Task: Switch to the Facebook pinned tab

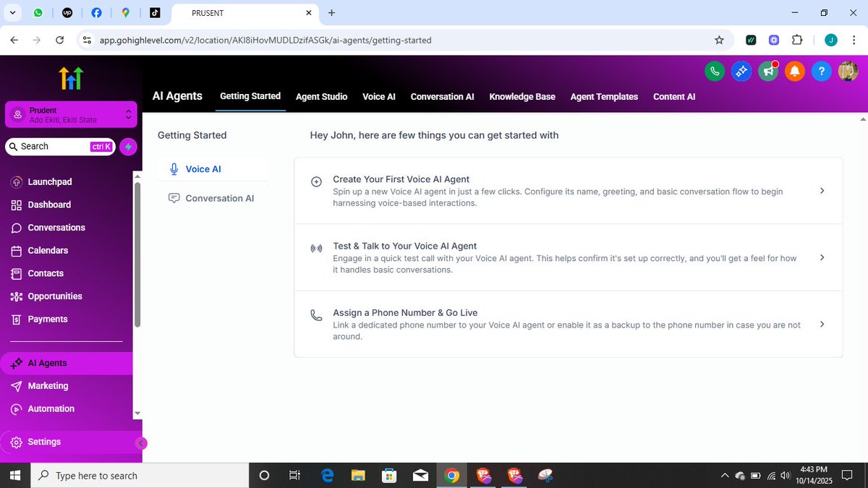Action: click(96, 13)
